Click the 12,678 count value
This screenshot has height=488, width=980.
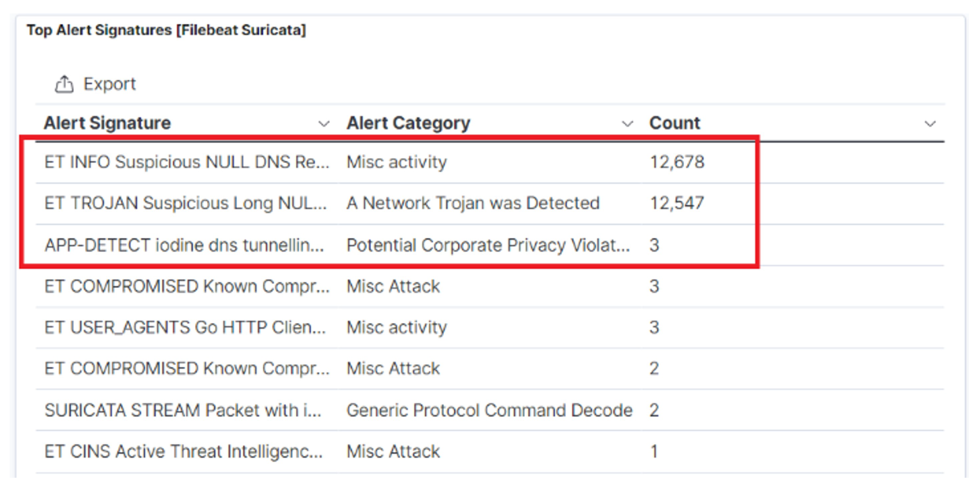click(677, 162)
